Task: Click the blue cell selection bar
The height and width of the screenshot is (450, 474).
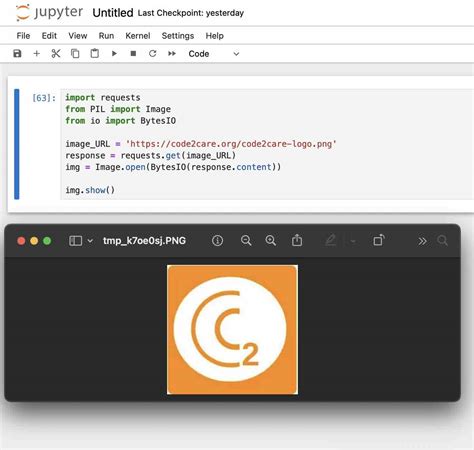Action: pyautogui.click(x=17, y=144)
